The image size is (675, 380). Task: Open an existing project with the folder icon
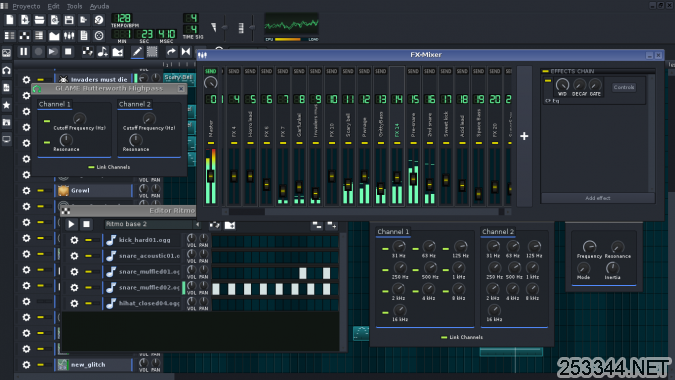(x=40, y=20)
